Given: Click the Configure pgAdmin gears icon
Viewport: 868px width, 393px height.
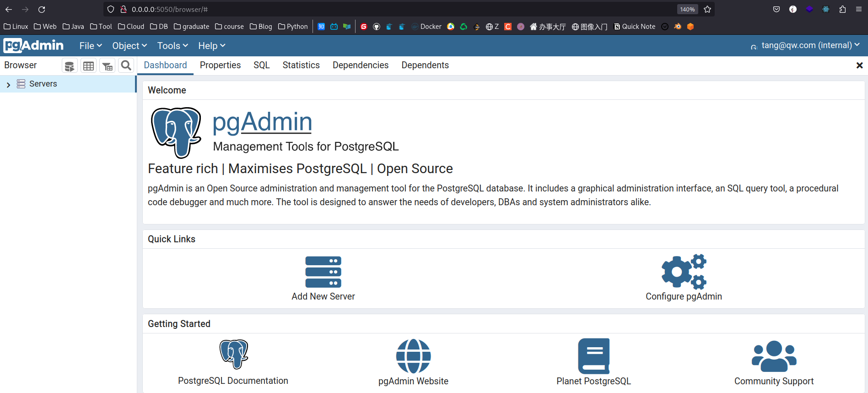Looking at the screenshot, I should (684, 272).
